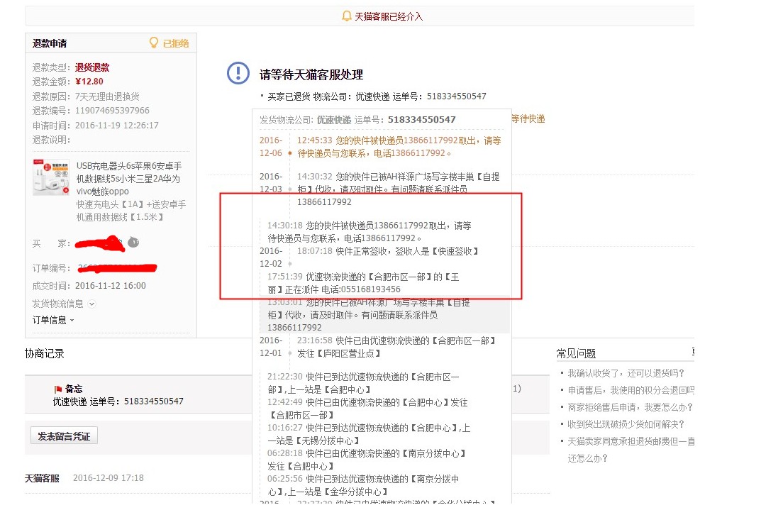Click the lightbulb icon next to 已拒绝
761x532 pixels.
(153, 43)
